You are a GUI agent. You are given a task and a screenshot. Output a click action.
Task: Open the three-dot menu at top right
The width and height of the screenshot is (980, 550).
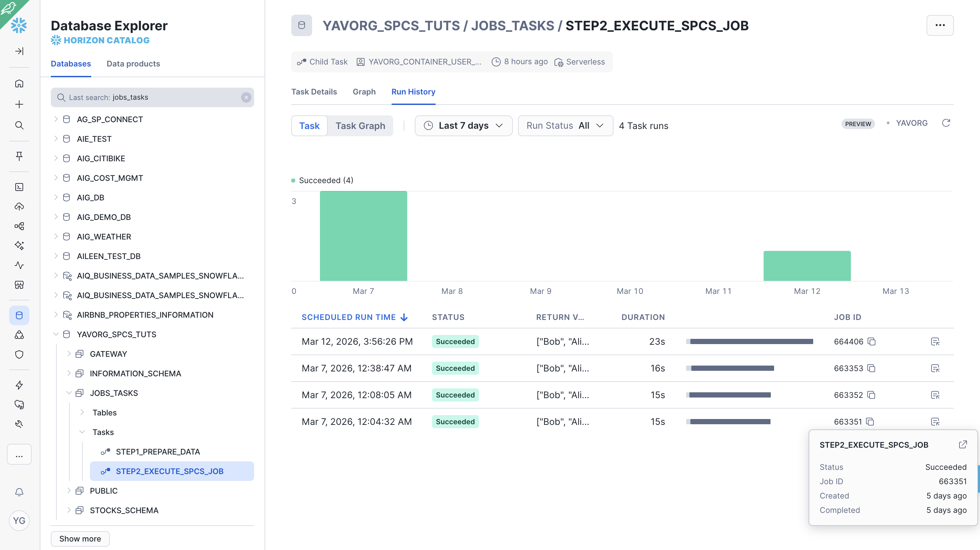940,25
